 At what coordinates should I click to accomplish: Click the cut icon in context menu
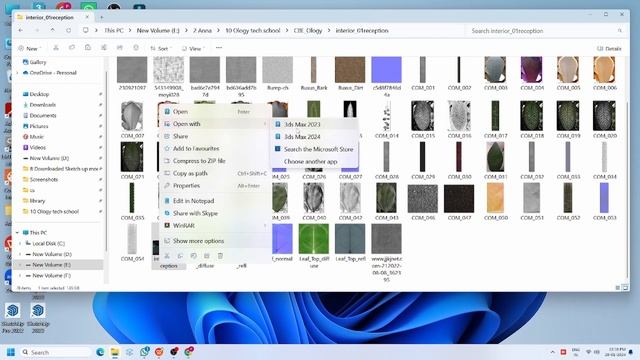(x=167, y=256)
